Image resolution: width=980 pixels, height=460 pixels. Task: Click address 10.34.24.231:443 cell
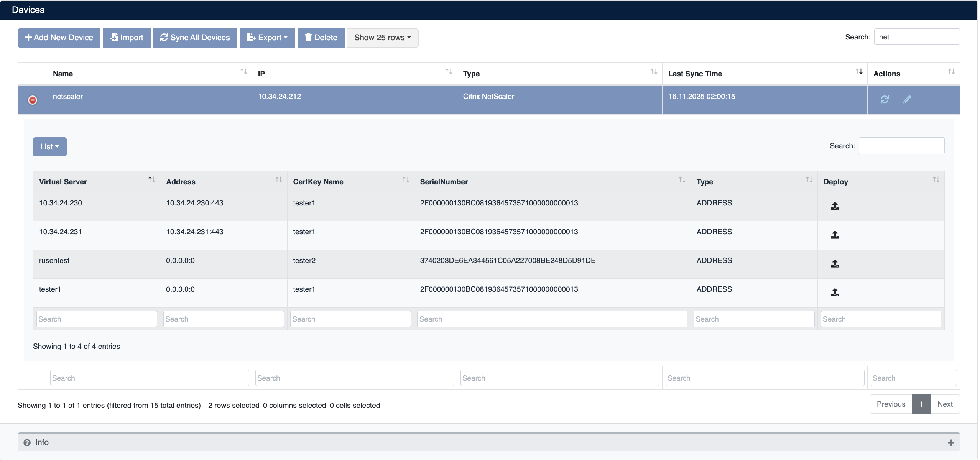coord(224,235)
